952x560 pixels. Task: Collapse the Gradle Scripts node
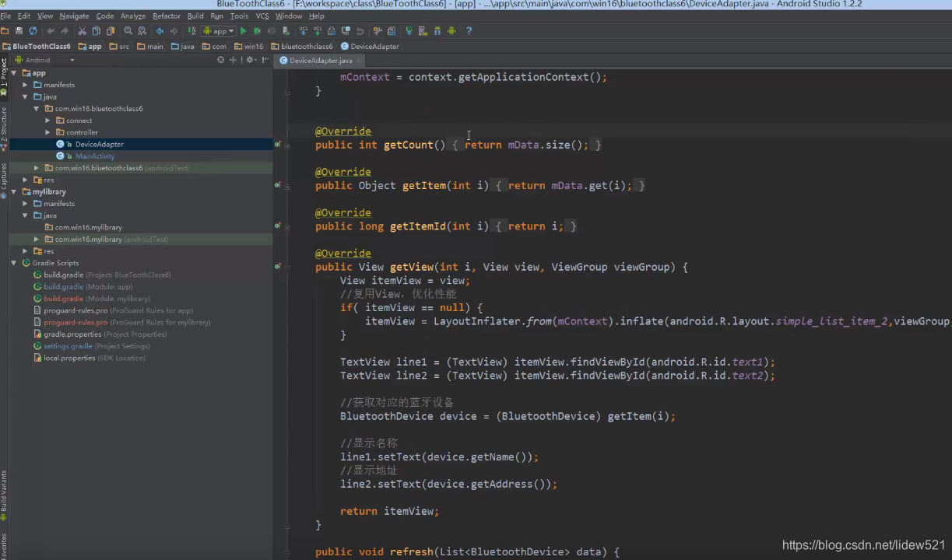[x=14, y=263]
